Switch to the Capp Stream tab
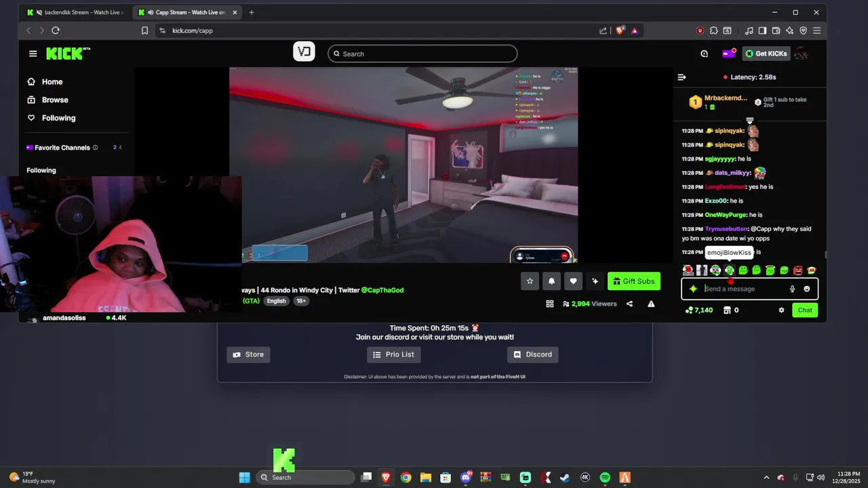 tap(186, 12)
